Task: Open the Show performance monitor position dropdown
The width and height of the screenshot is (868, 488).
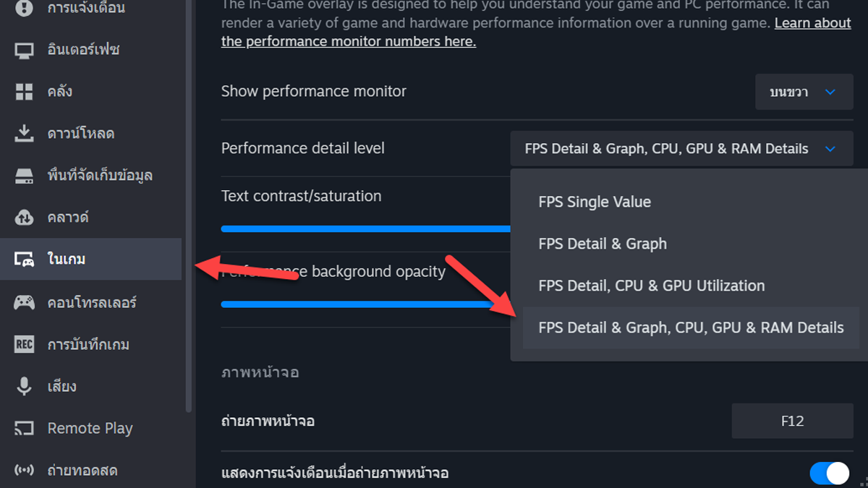Action: (804, 92)
